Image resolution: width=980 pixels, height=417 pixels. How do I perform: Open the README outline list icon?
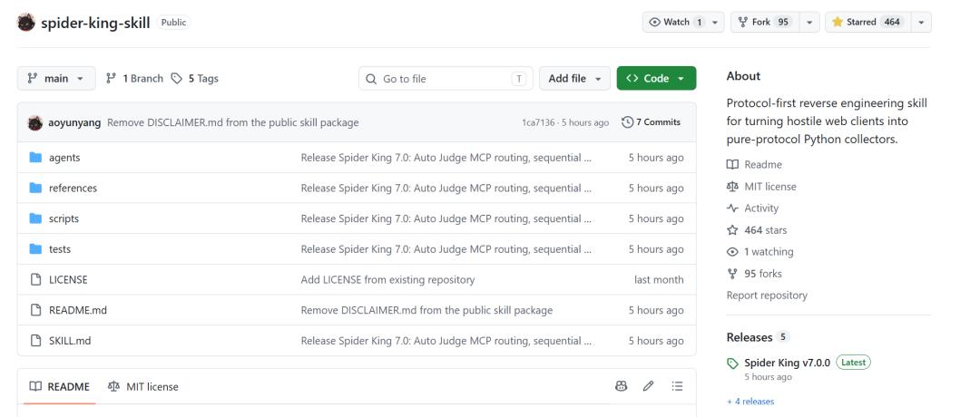(677, 386)
